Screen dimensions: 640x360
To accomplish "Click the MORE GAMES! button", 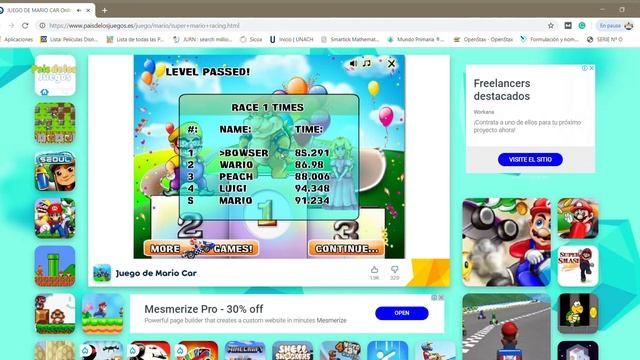I will click(x=201, y=249).
